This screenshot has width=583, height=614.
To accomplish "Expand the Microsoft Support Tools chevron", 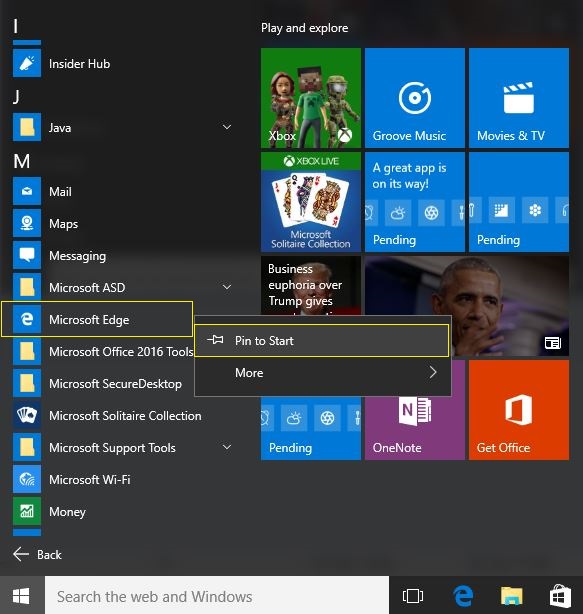I will pos(227,447).
